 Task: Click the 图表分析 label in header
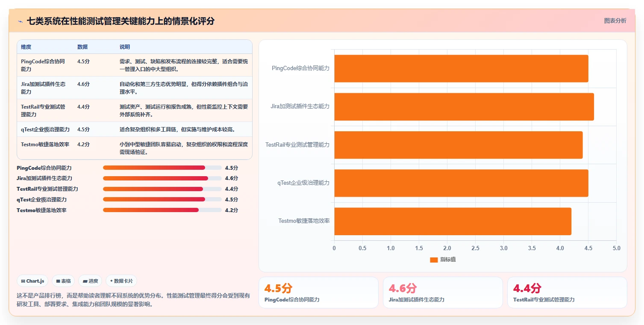pos(615,21)
